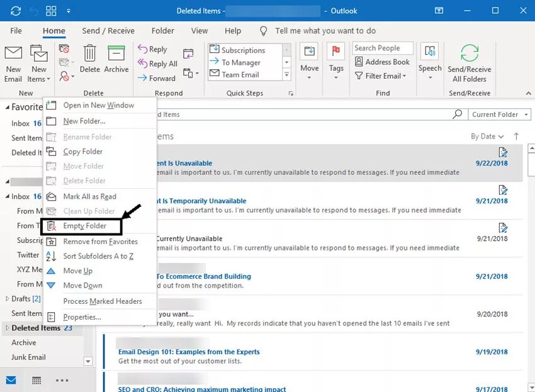The width and height of the screenshot is (535, 392).
Task: Click the Tell me what you want to do box
Action: (x=325, y=31)
